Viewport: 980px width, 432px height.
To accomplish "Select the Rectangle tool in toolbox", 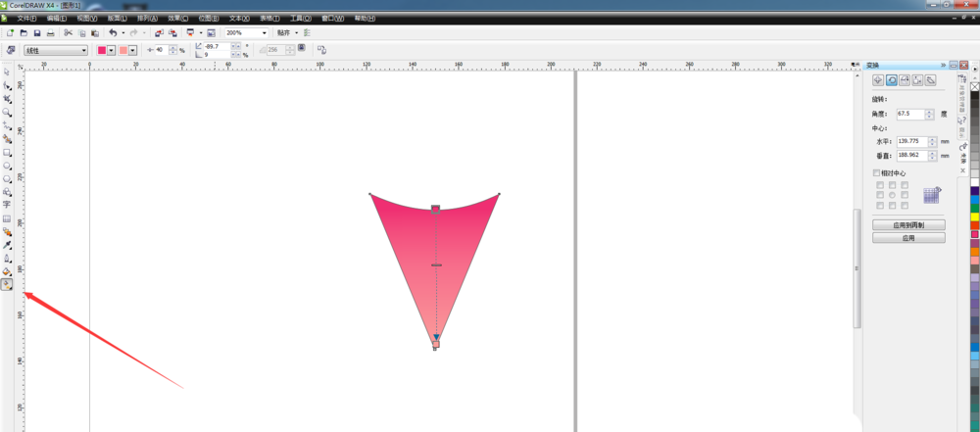I will 7,153.
